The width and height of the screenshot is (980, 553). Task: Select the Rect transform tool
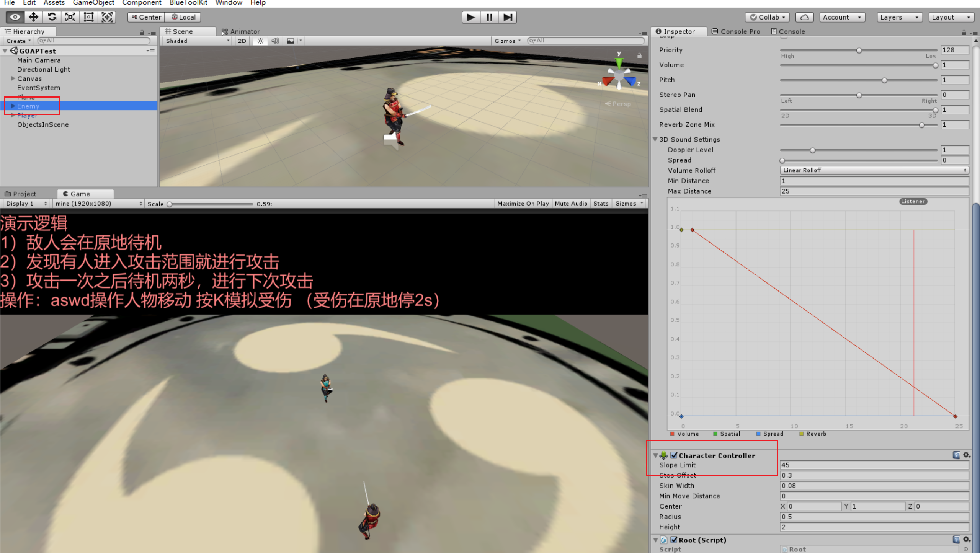(88, 17)
